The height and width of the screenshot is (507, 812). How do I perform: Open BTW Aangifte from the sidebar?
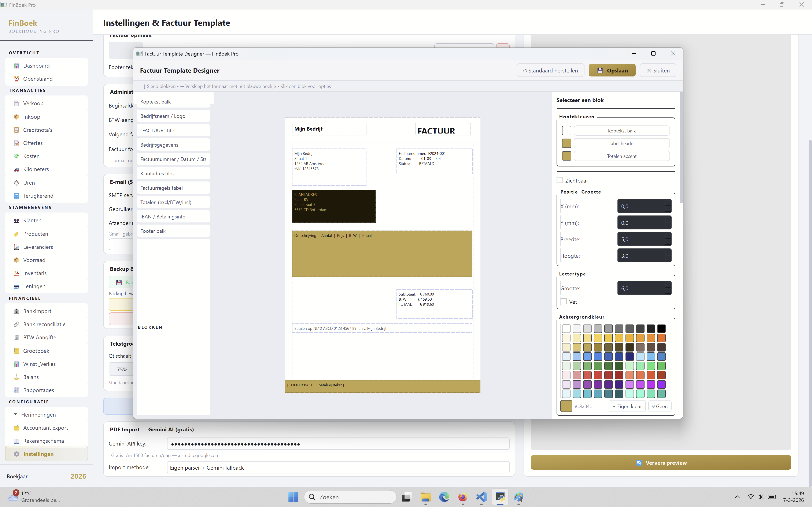click(x=16, y=337)
